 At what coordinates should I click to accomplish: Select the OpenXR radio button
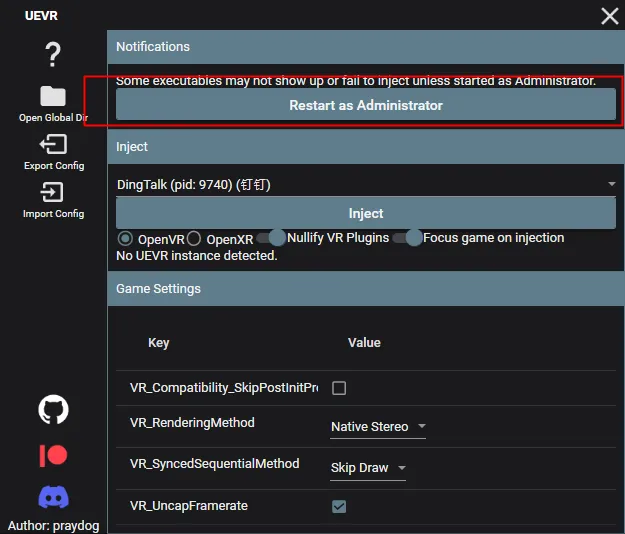[x=194, y=238]
